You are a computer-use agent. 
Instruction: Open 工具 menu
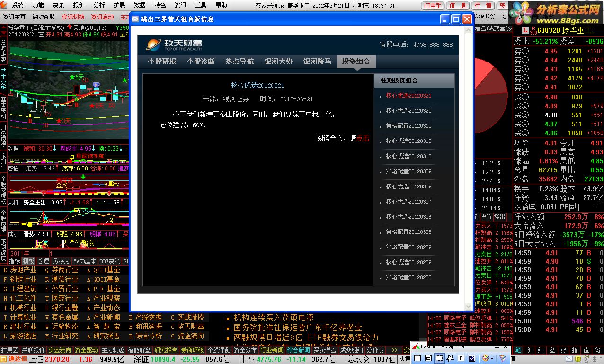[201, 5]
